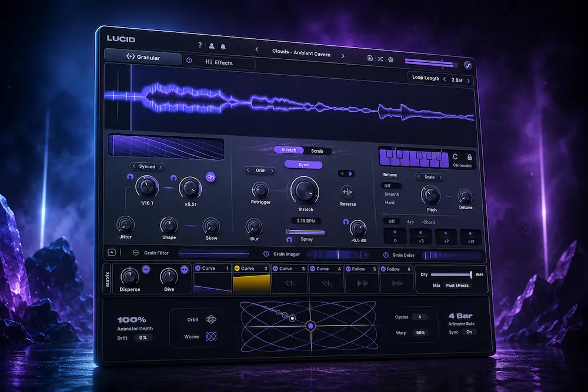Click modulation icon beside the -0.5 dB knob

click(x=346, y=222)
